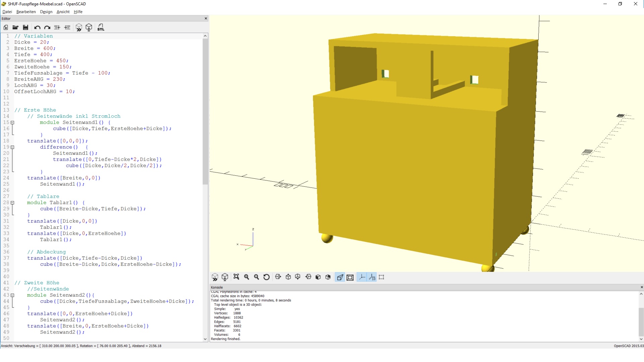Click the Undo arrow icon
The height and width of the screenshot is (362, 644).
click(37, 27)
